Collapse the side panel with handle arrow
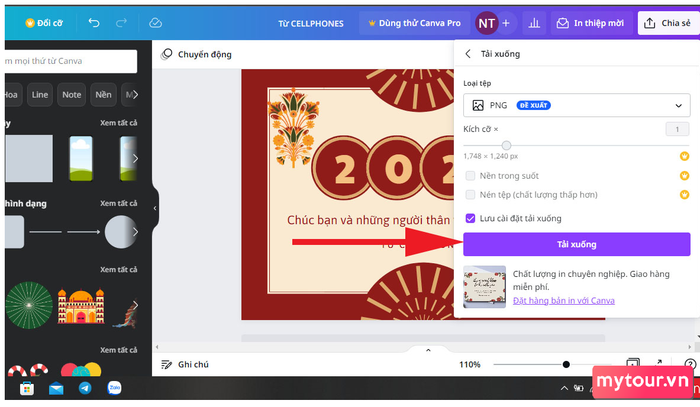The width and height of the screenshot is (700, 407). (155, 208)
